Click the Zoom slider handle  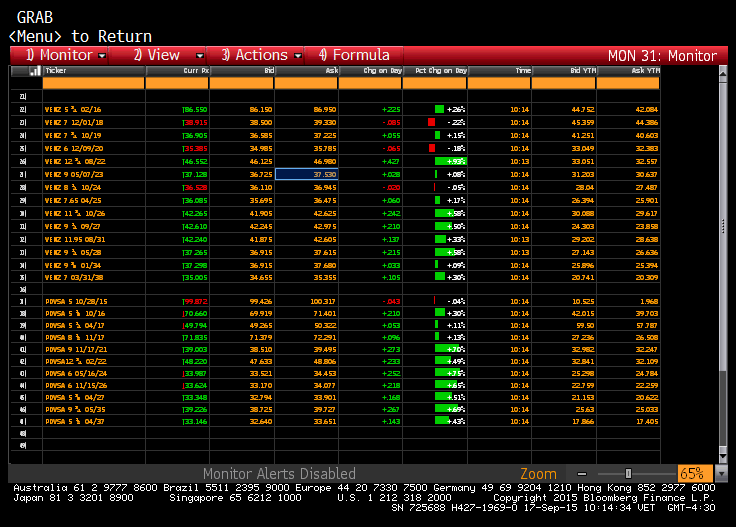tap(629, 474)
